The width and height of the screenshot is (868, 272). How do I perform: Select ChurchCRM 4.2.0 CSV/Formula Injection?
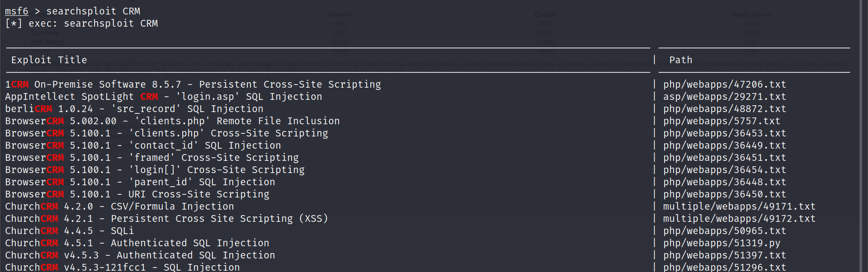click(x=119, y=206)
